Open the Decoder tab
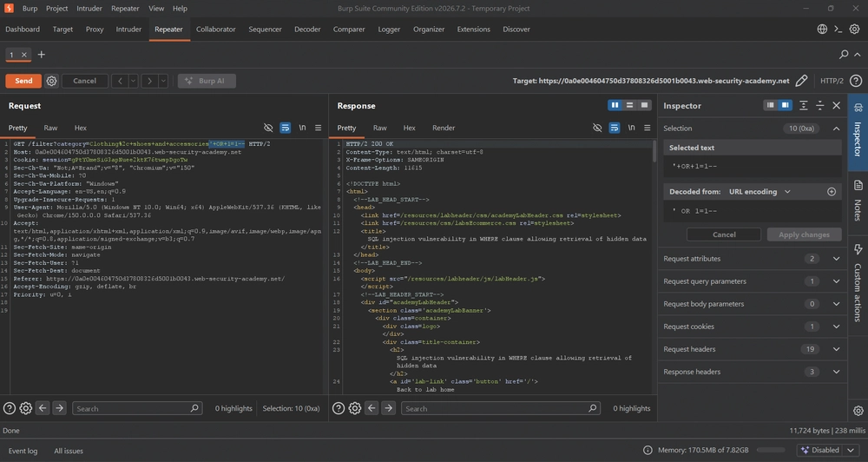The height and width of the screenshot is (462, 868). [x=307, y=30]
